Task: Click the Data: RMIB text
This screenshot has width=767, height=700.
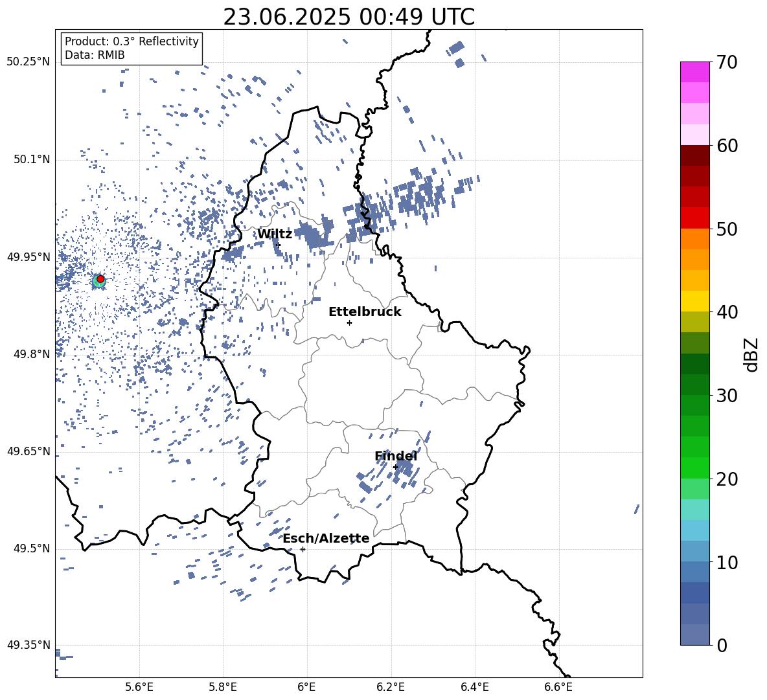Action: coord(95,55)
